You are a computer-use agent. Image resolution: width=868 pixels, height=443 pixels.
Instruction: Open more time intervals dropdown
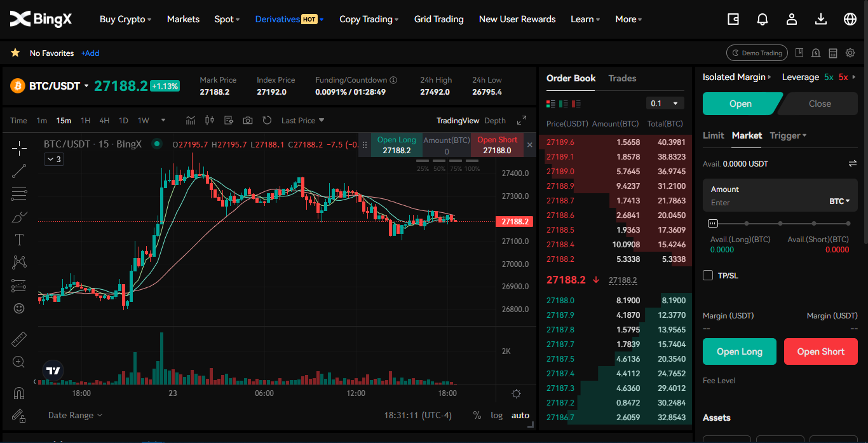(163, 120)
